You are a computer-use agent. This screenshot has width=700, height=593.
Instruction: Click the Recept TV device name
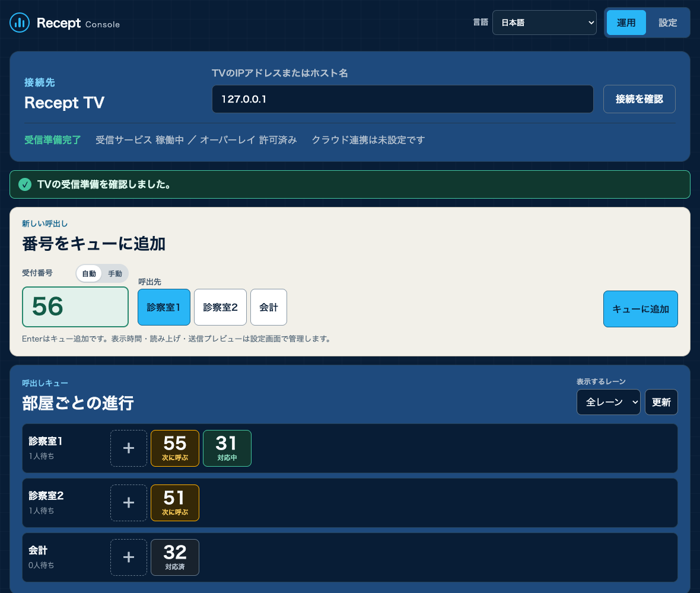(64, 103)
